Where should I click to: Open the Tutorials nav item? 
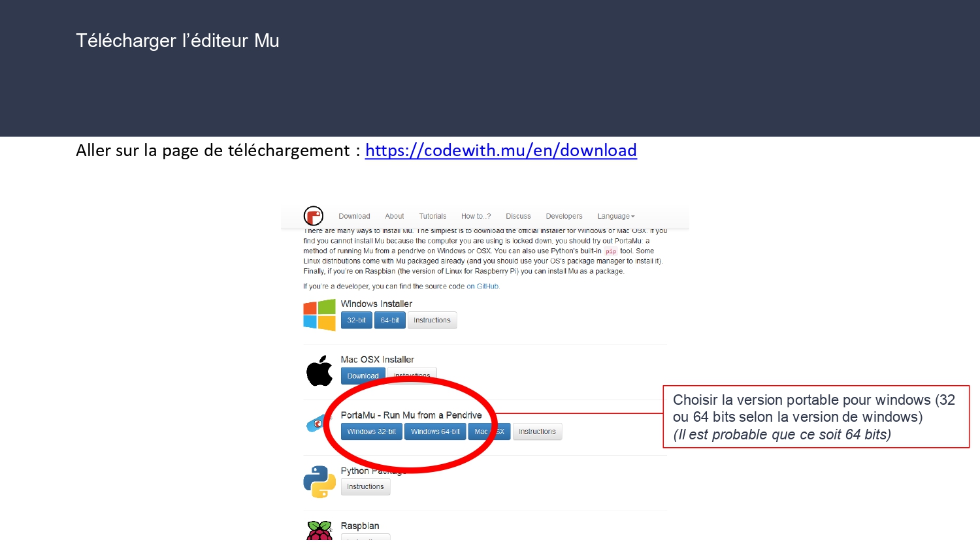pos(433,216)
